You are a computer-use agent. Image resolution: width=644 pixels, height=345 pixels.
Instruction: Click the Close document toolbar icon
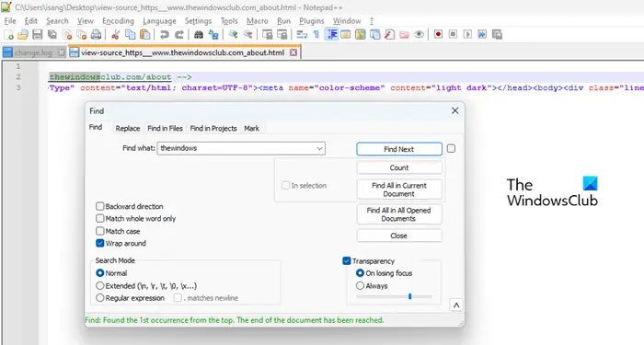pos(67,35)
